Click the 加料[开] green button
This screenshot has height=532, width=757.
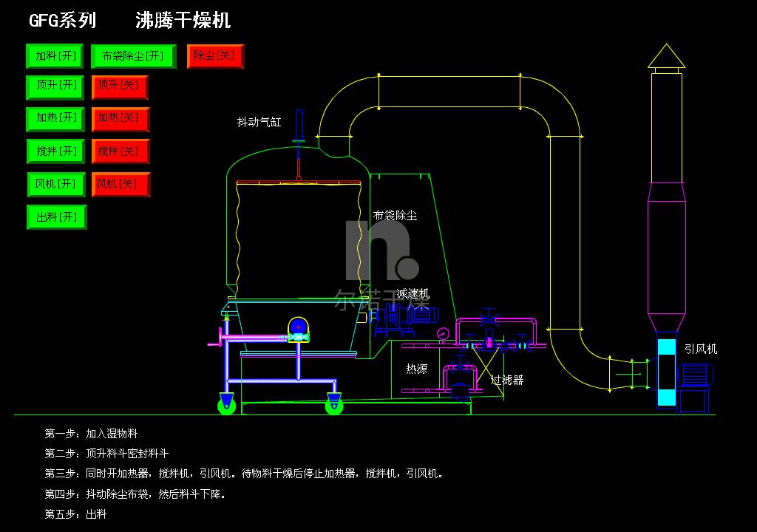point(55,56)
